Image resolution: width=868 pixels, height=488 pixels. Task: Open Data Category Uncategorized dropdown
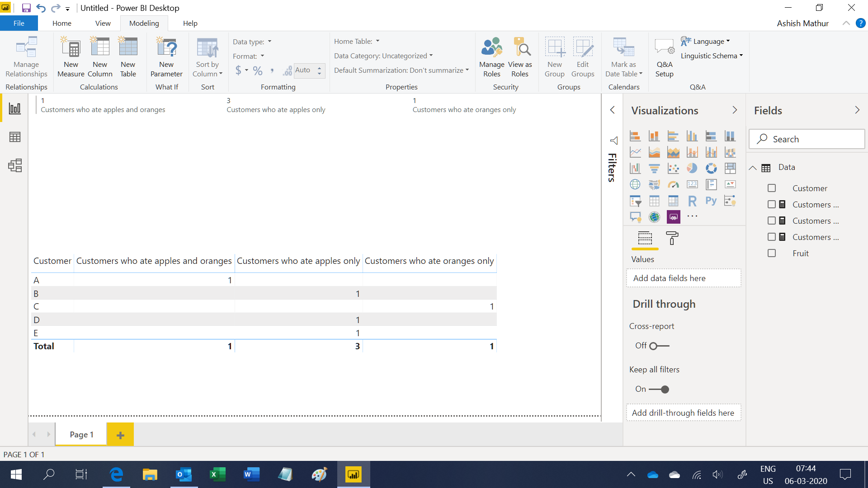[383, 56]
